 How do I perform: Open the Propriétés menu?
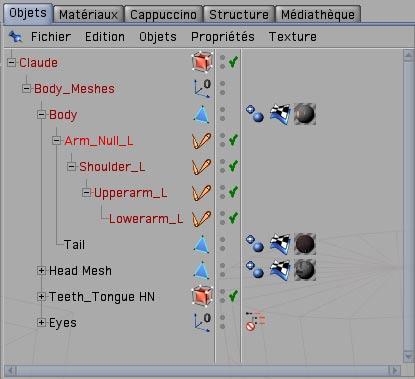[x=223, y=37]
